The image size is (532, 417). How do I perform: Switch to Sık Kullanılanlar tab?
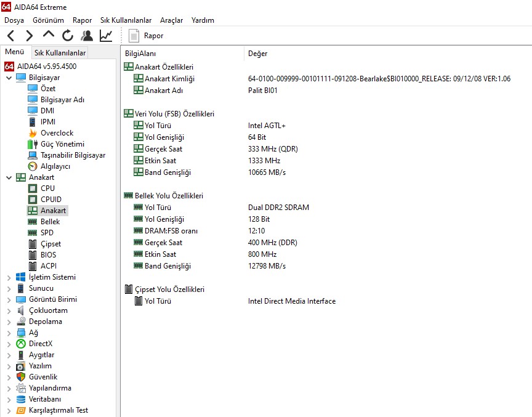pyautogui.click(x=60, y=53)
